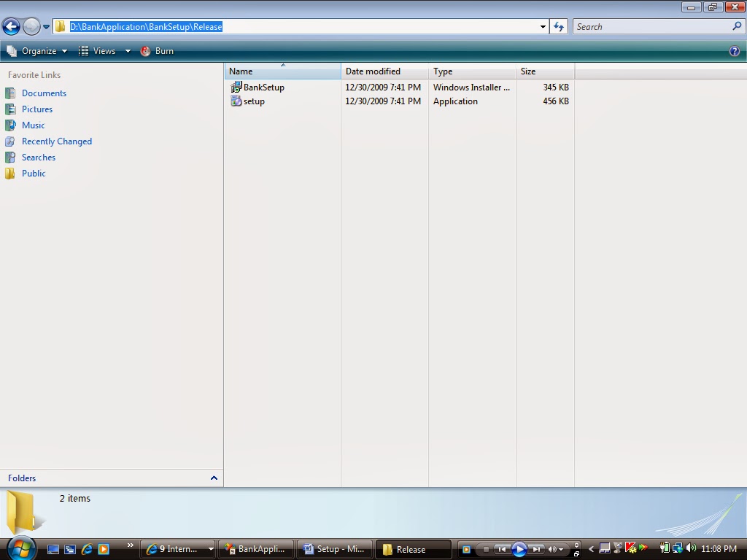Click the Forward navigation arrow
Image resolution: width=747 pixels, height=560 pixels.
click(x=31, y=27)
